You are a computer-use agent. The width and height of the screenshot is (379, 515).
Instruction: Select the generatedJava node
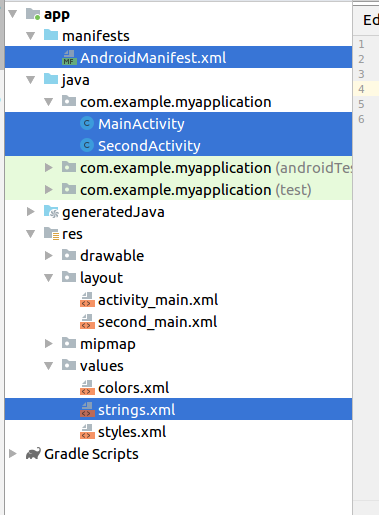[113, 212]
